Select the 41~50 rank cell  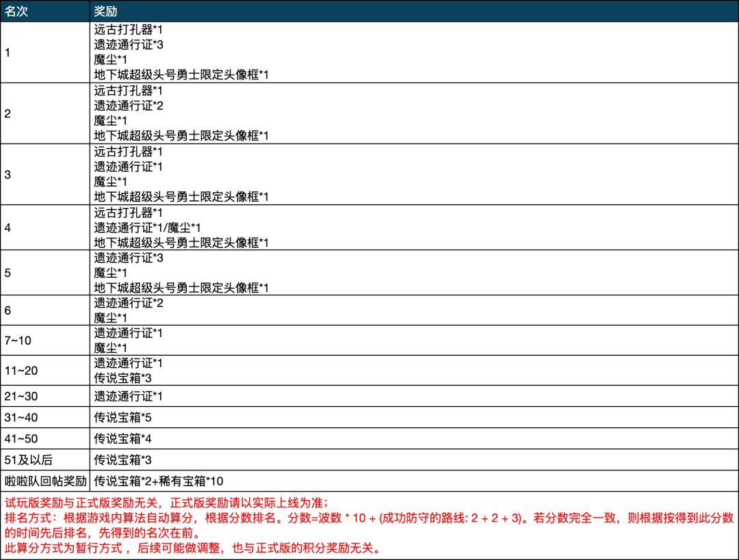click(44, 438)
